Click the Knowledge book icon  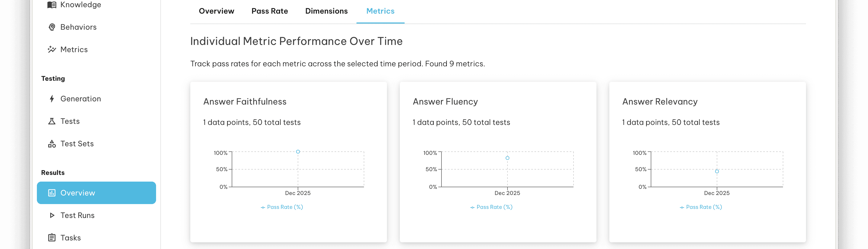[52, 4]
